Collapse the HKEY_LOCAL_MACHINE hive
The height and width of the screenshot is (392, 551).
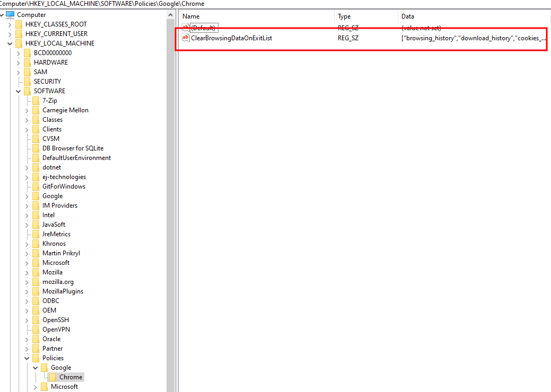pos(10,43)
